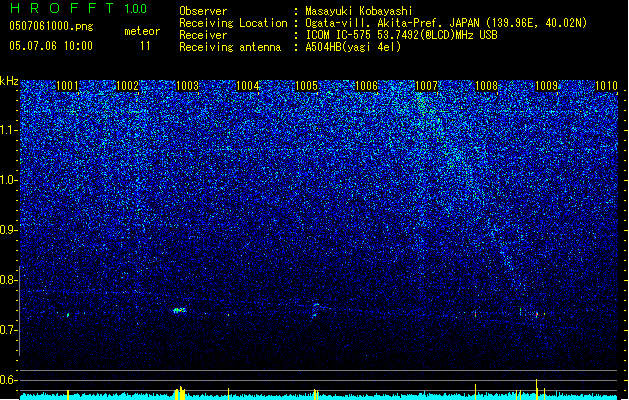Click the 'meteor' counter label
This screenshot has width=629, height=400.
142,31
